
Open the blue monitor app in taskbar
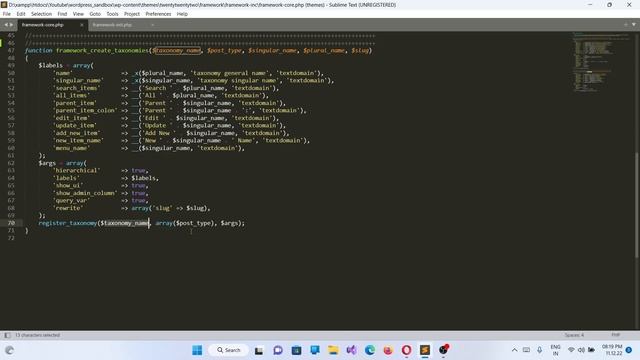(x=315, y=350)
